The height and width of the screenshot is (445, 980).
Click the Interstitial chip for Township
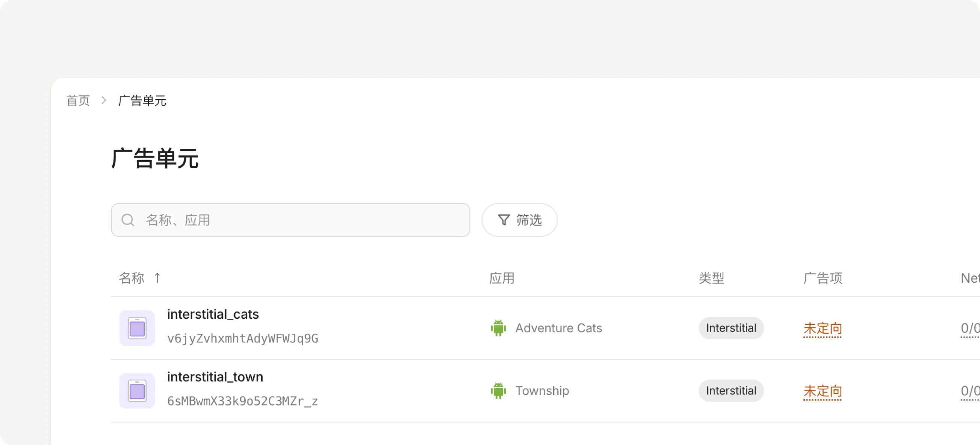pyautogui.click(x=731, y=391)
